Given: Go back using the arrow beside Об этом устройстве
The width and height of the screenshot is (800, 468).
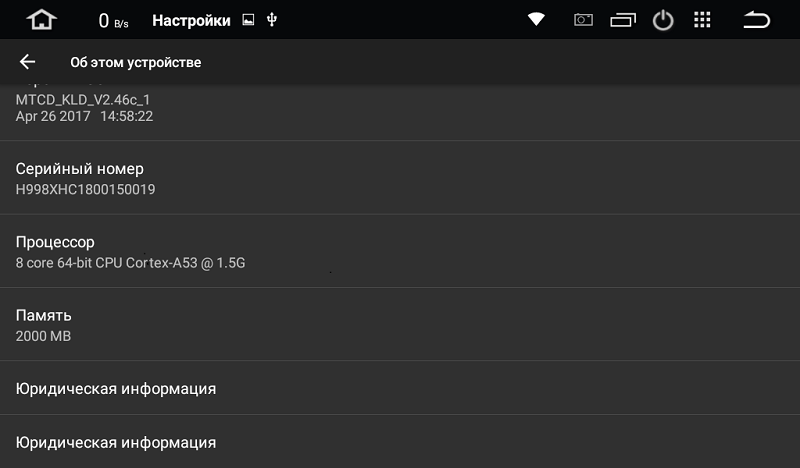Looking at the screenshot, I should tap(28, 62).
